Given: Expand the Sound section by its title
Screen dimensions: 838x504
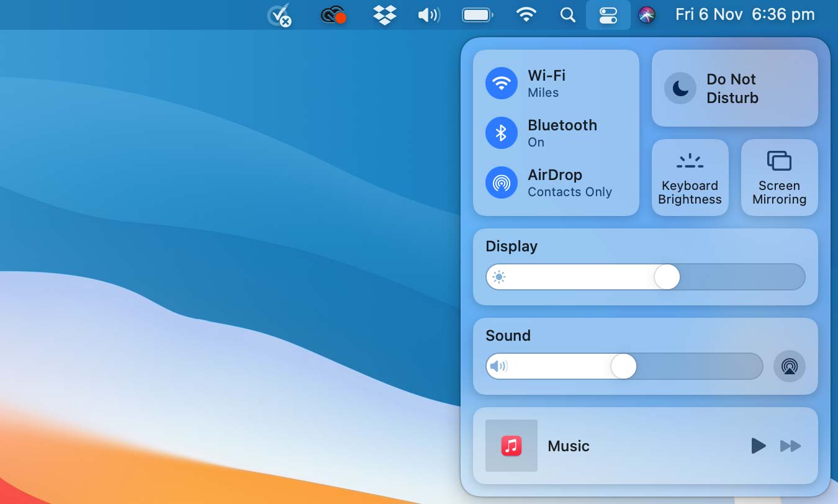Looking at the screenshot, I should click(508, 336).
